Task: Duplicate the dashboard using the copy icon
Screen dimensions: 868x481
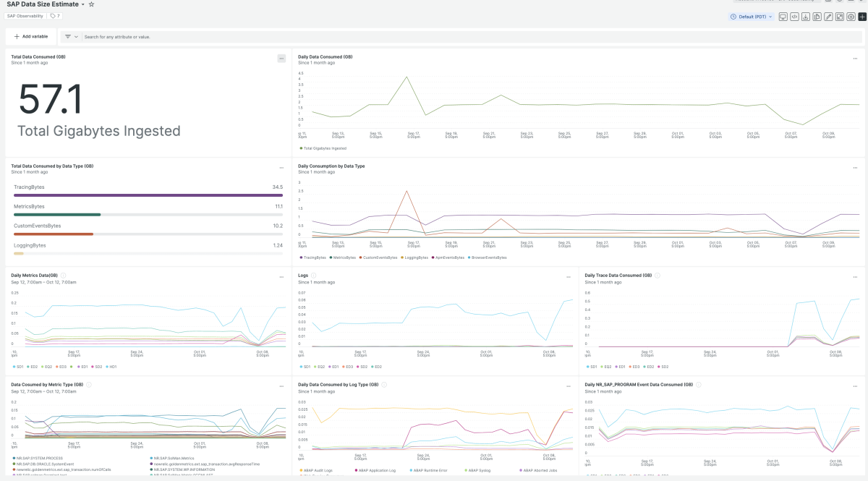Action: tap(817, 17)
